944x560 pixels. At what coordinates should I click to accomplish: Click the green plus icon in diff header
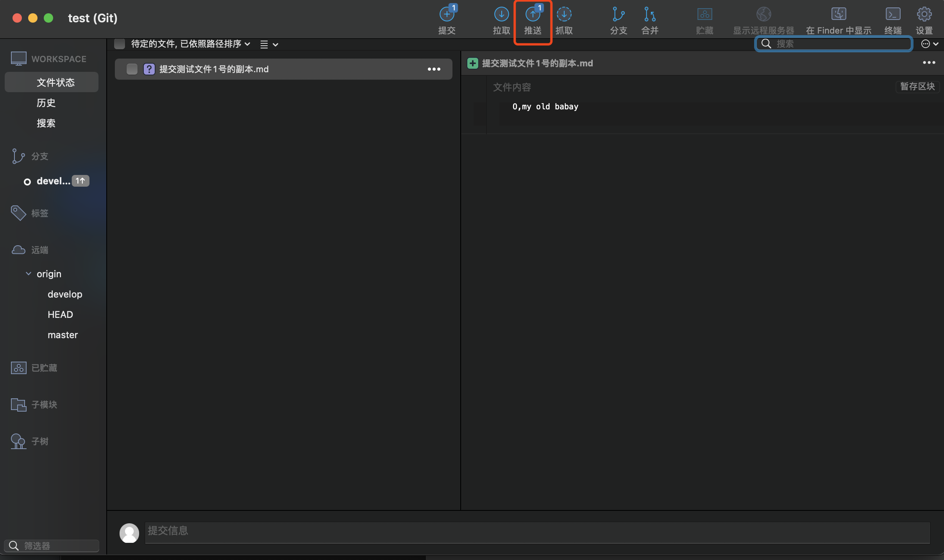click(472, 63)
